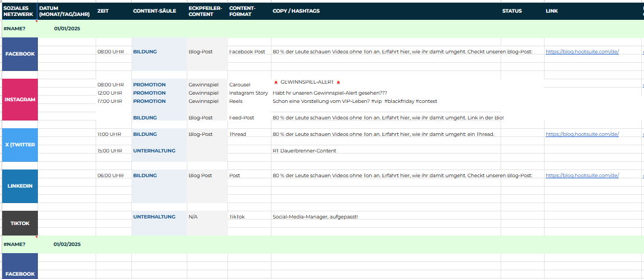
Task: Select the 'Habt ihr unseren Gewinnspiel-Alert gesehen???' cell
Action: [x=330, y=93]
